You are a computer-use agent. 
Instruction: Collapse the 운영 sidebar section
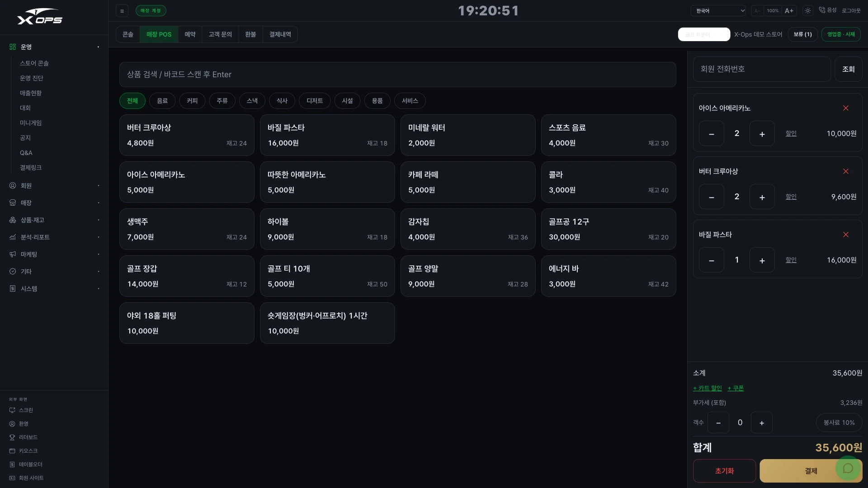pos(54,47)
